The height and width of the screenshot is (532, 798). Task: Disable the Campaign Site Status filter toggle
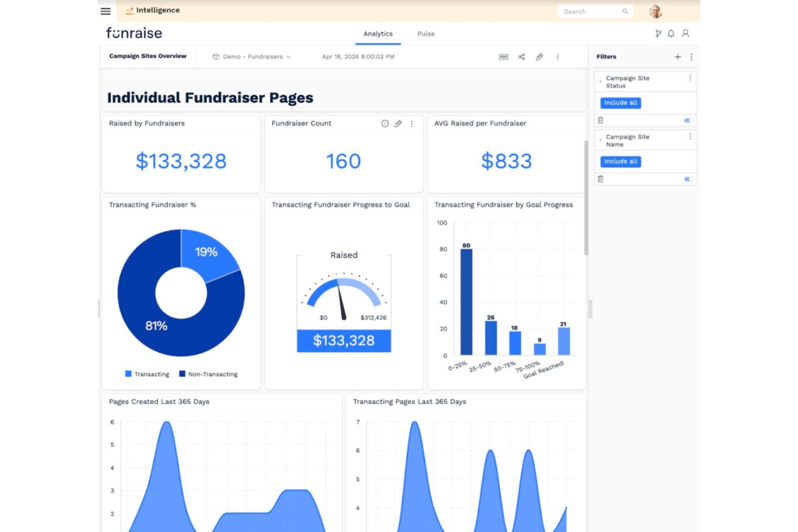coord(688,120)
